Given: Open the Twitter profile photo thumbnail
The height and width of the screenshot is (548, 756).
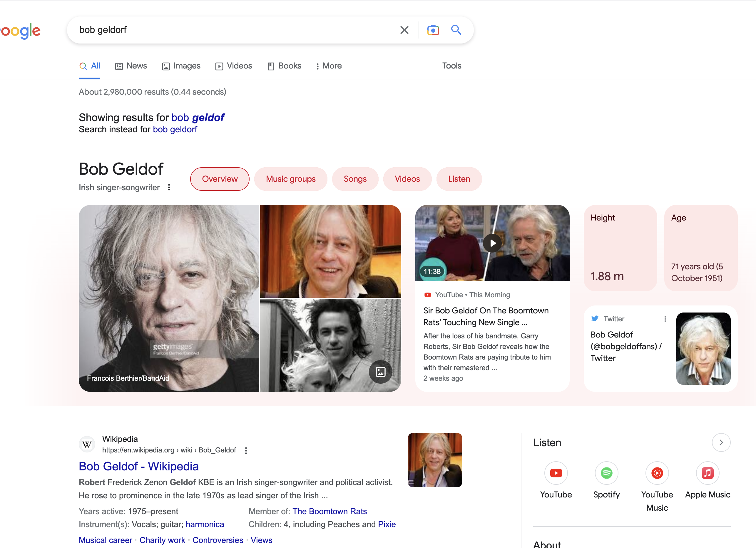Looking at the screenshot, I should coord(703,348).
